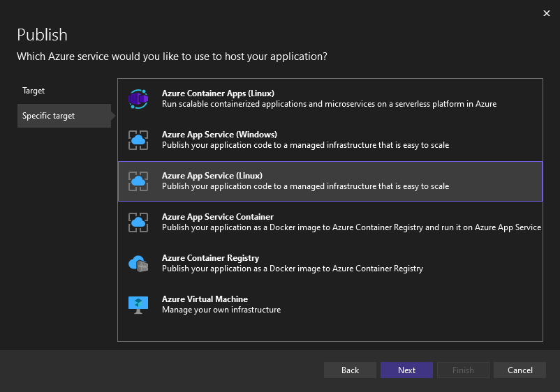This screenshot has width=560, height=392.
Task: Click the Azure Container Apps icon
Action: coord(138,99)
